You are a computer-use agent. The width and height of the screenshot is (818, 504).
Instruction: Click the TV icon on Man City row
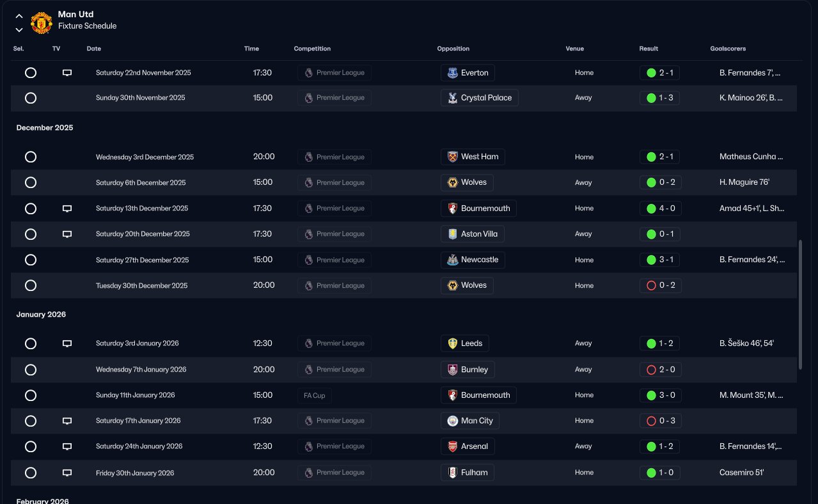tap(67, 421)
